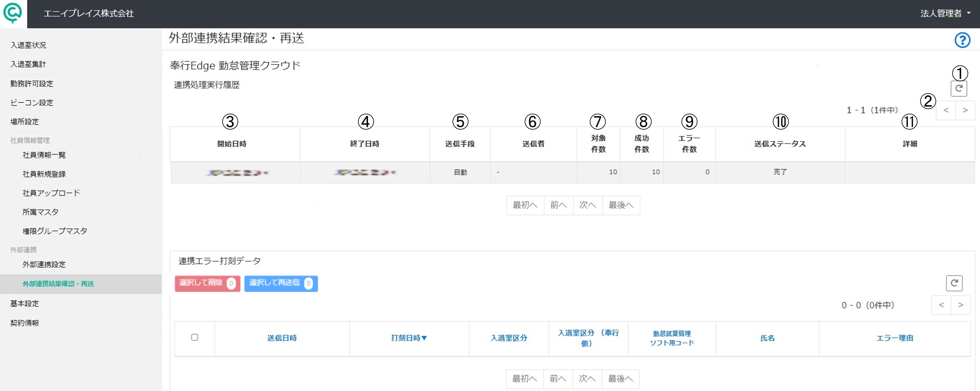
Task: Open 入退室状況 in sidebar
Action: pyautogui.click(x=28, y=45)
